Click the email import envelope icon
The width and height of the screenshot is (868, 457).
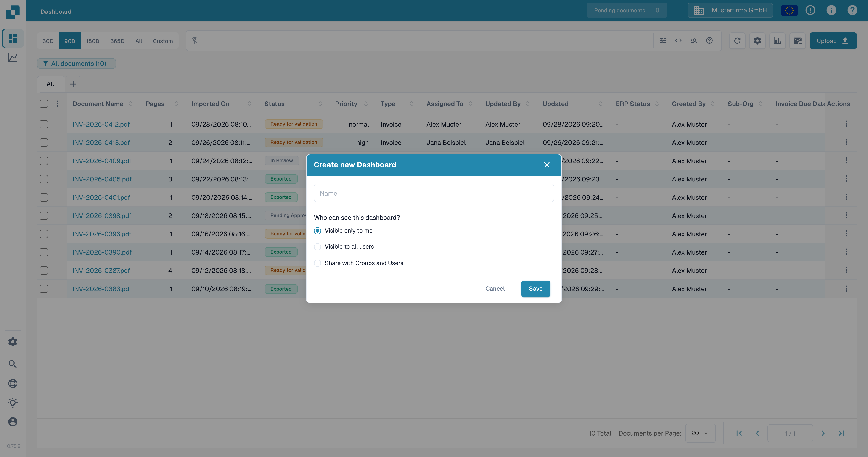[x=798, y=41]
